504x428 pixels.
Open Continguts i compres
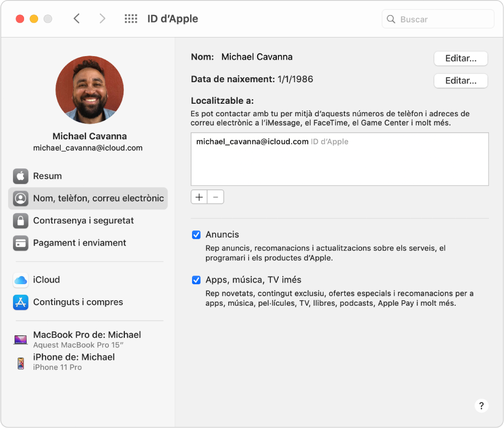click(x=88, y=302)
